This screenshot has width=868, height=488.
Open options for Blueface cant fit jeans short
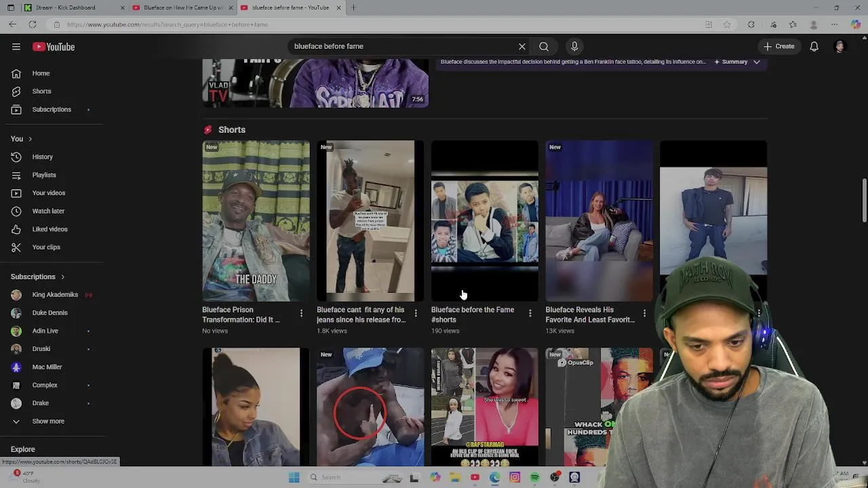click(416, 313)
